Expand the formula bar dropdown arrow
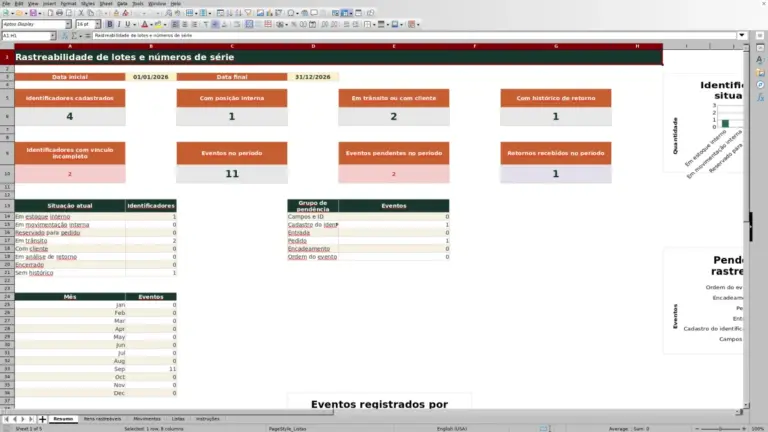The image size is (768, 432). 742,35
